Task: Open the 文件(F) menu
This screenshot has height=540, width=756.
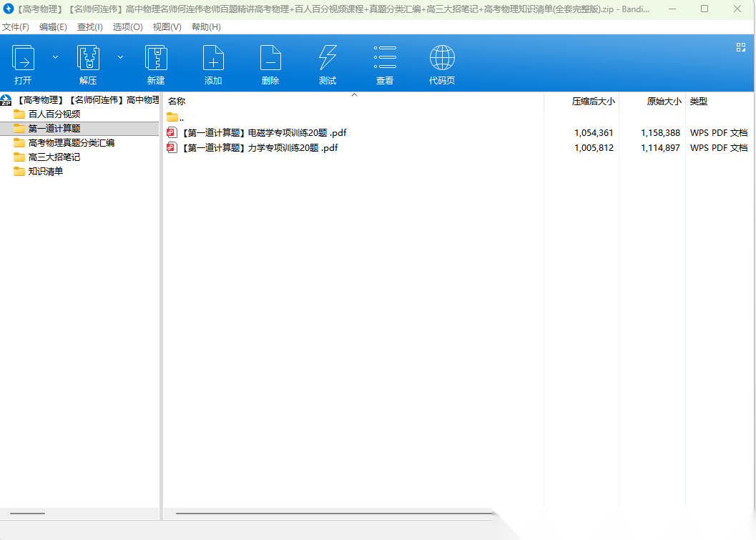Action: pos(15,27)
